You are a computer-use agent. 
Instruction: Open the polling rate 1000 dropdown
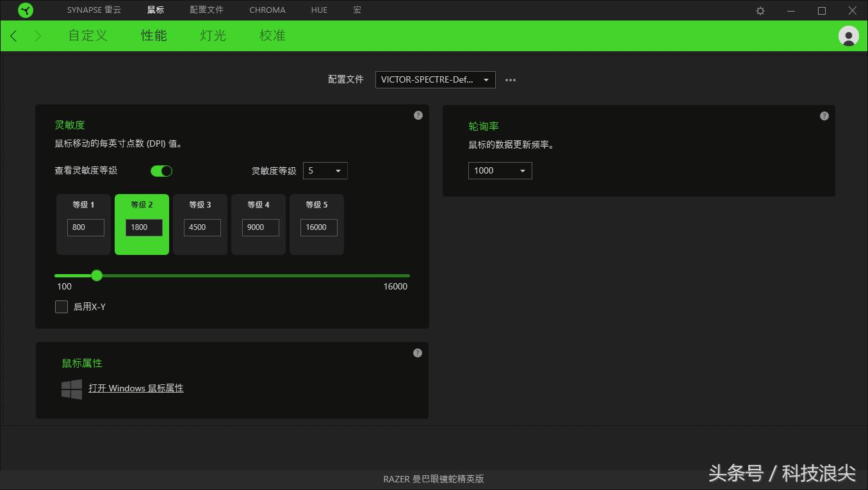click(500, 170)
